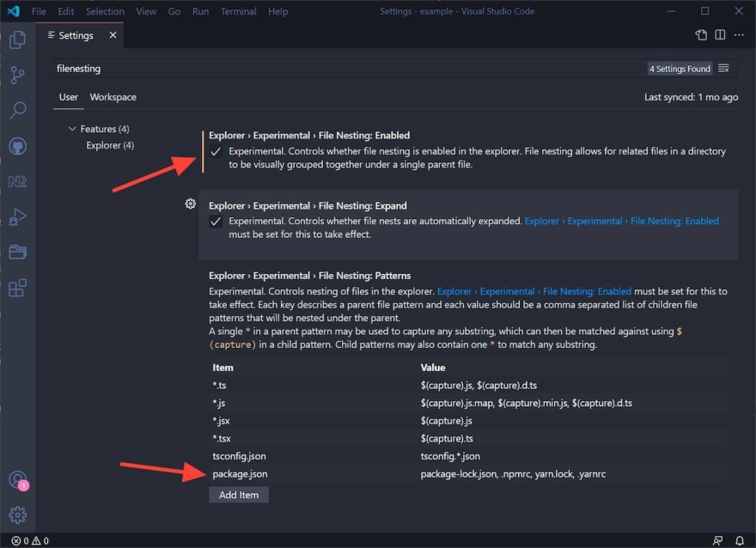
Task: Select the *.js pattern row
Action: tap(467, 403)
